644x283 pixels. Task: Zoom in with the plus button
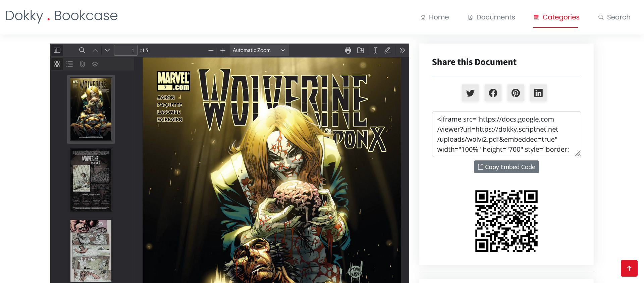[223, 50]
